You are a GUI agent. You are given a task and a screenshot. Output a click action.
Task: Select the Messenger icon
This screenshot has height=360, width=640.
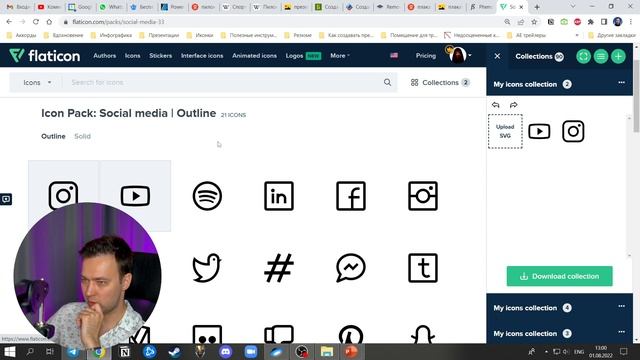pyautogui.click(x=351, y=268)
